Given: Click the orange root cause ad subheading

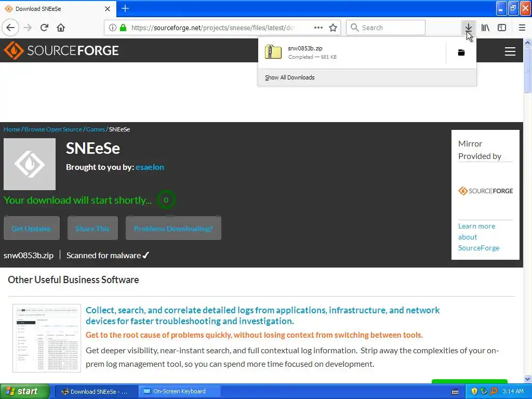Looking at the screenshot, I should pos(254,335).
